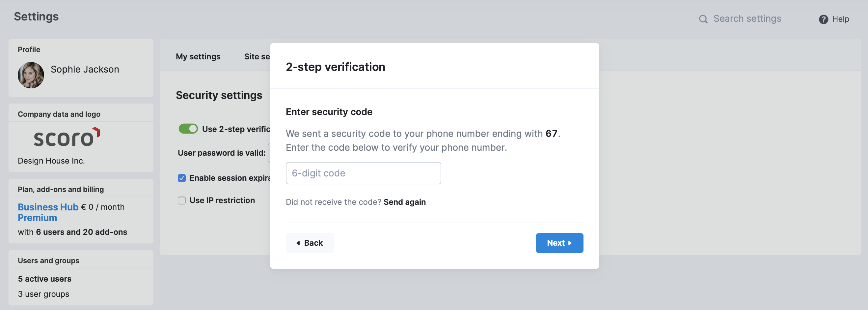
Task: Open the Business Hub Premium plan link
Action: [48, 212]
